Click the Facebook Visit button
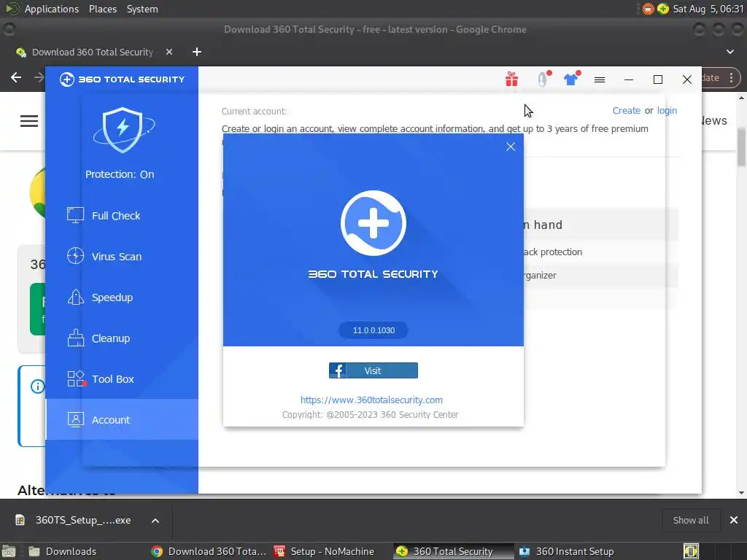Viewport: 747px width, 560px height. tap(373, 370)
